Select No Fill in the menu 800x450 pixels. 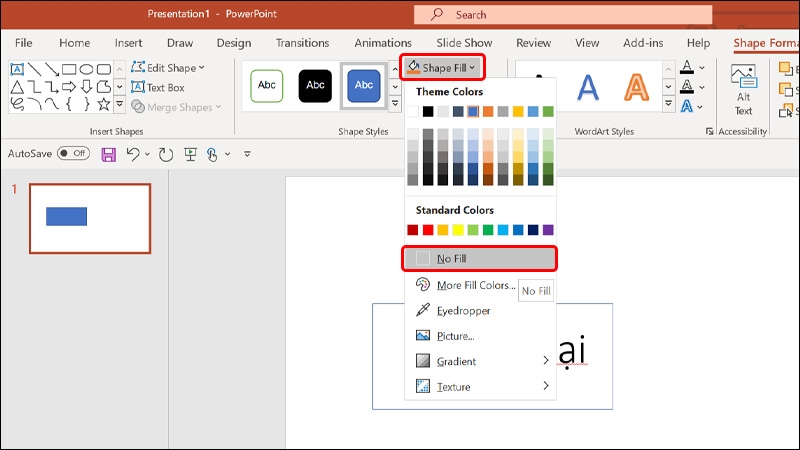(480, 259)
